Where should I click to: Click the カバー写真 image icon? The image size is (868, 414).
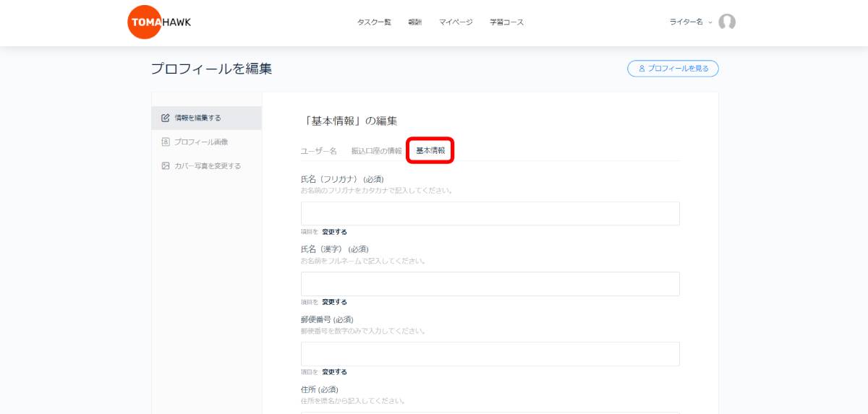click(166, 165)
